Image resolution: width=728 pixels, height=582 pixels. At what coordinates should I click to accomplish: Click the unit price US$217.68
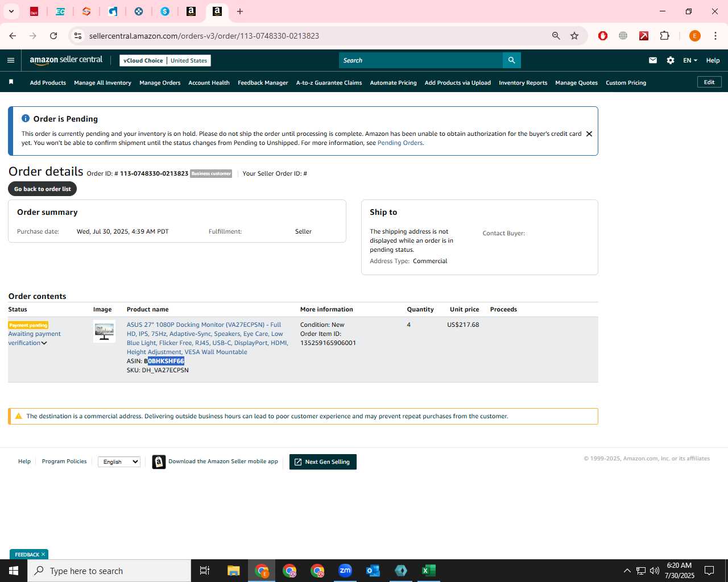pos(463,325)
